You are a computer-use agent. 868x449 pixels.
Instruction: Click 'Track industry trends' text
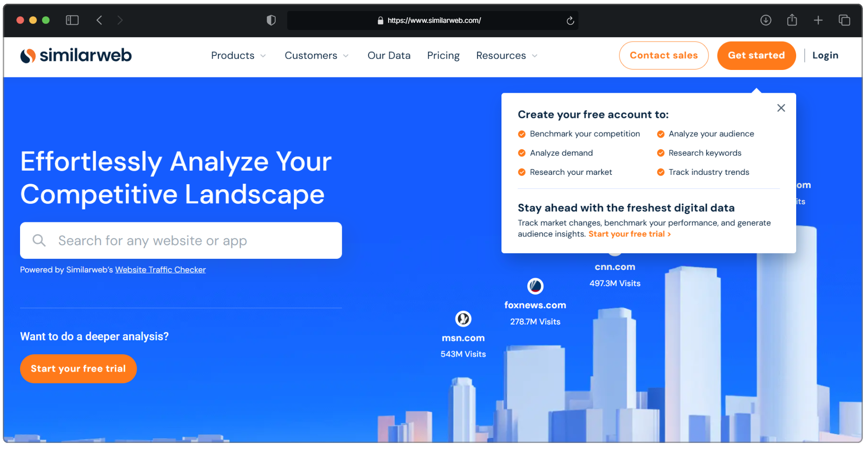709,172
